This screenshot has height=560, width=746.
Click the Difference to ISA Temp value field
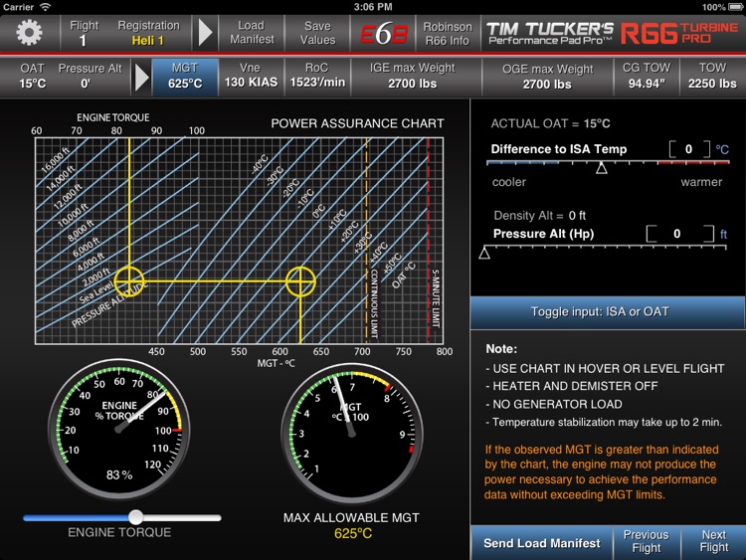pyautogui.click(x=689, y=149)
